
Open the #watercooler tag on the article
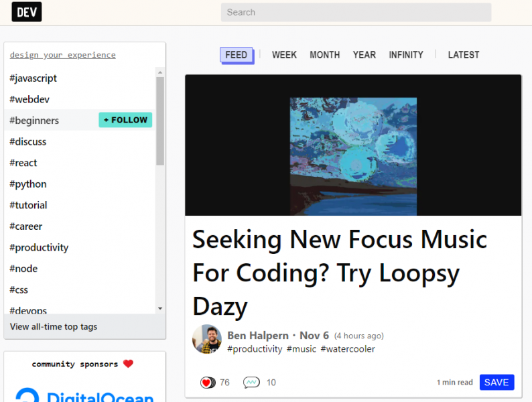[x=348, y=349]
